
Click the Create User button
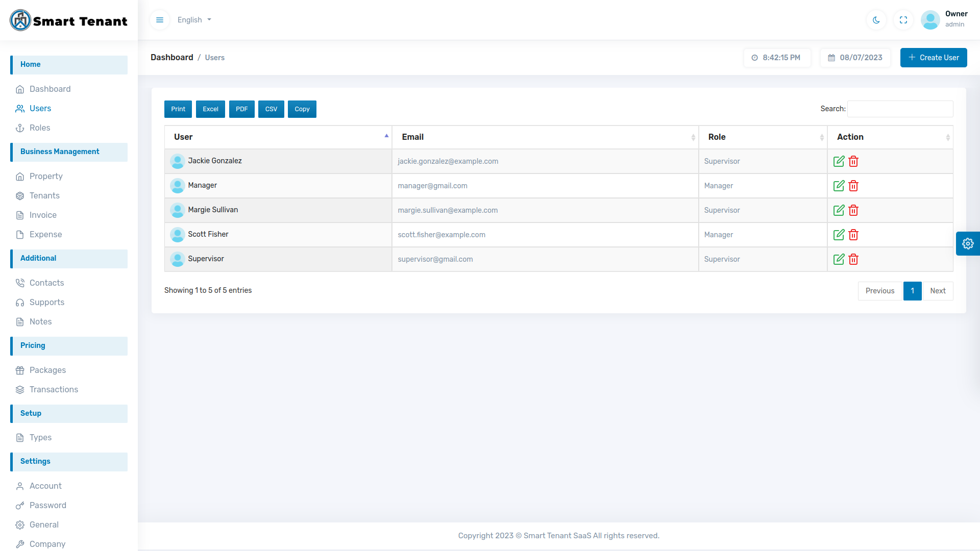coord(933,58)
